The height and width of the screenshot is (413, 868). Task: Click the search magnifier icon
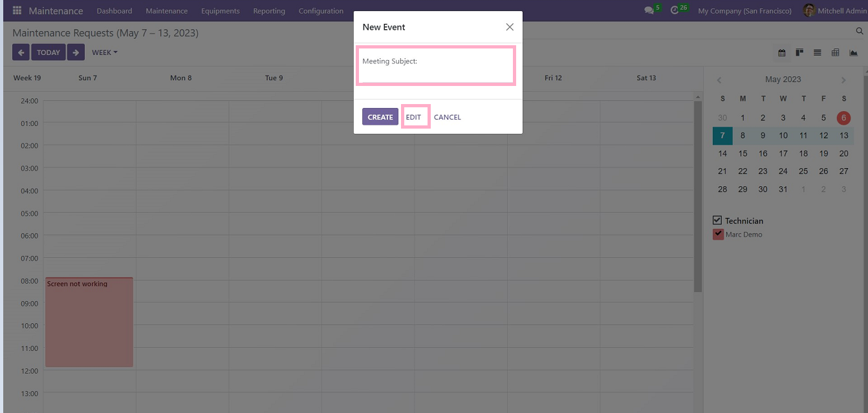860,31
